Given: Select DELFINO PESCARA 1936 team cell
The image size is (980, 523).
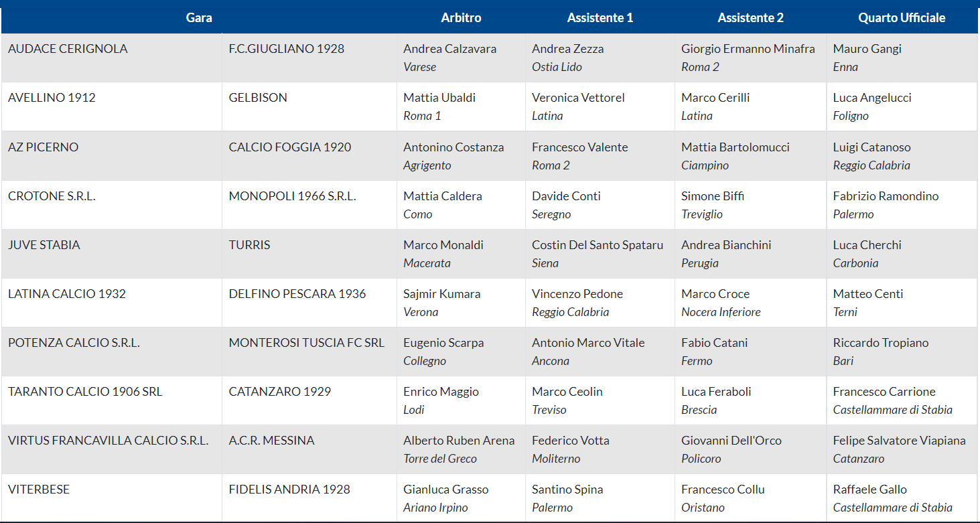Looking at the screenshot, I should tap(297, 294).
